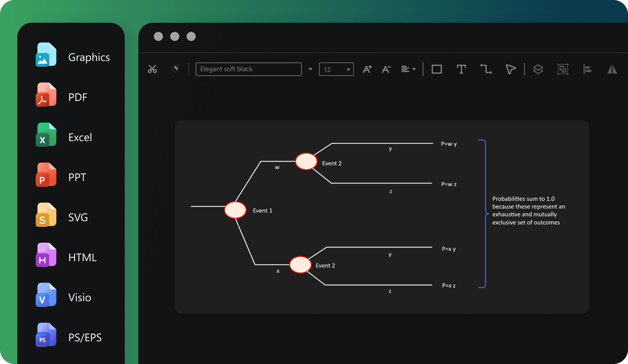Toggle the increase font size icon
Screen dimensions: 628x364
pos(368,69)
